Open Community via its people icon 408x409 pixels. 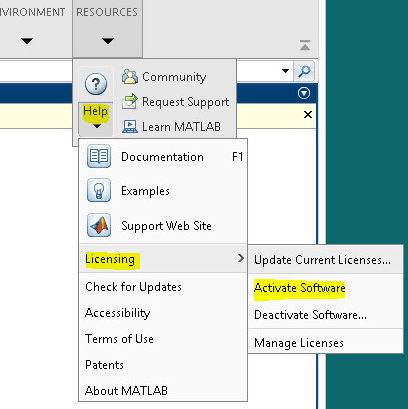(130, 76)
